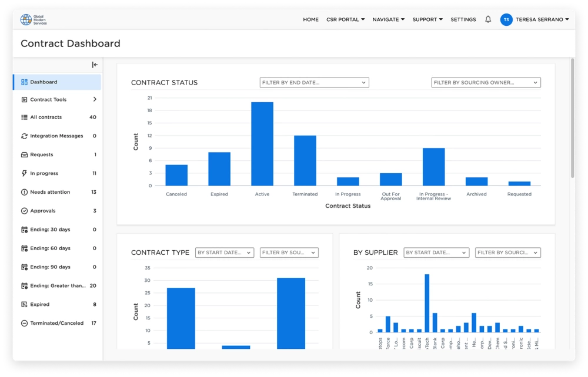
Task: Select the Approvals checkmark icon
Action: click(24, 211)
